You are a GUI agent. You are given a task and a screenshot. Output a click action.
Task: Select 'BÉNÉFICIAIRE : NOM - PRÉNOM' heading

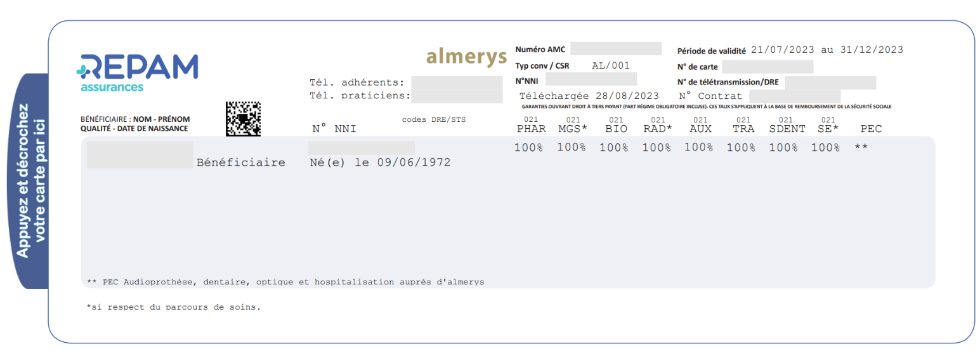coord(135,119)
